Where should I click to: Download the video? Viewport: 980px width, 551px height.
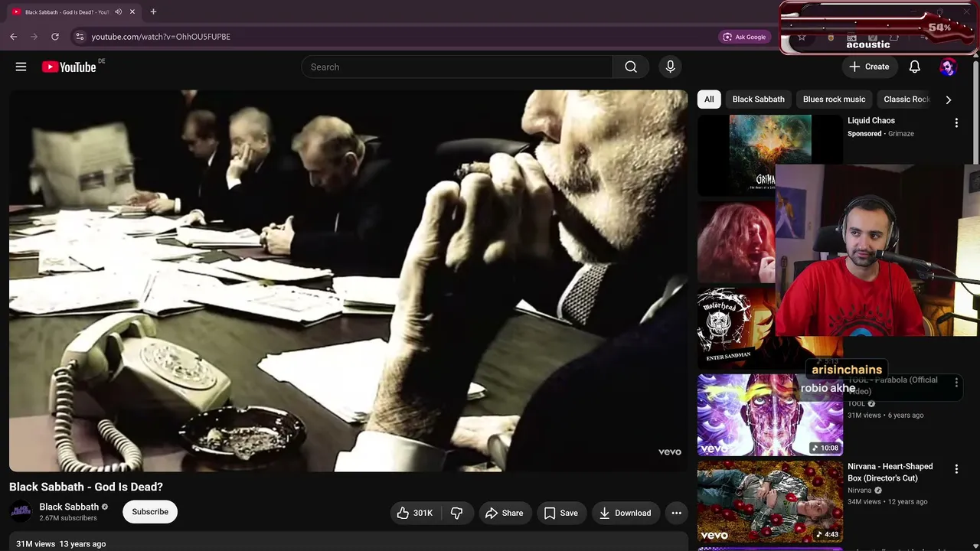pos(625,513)
